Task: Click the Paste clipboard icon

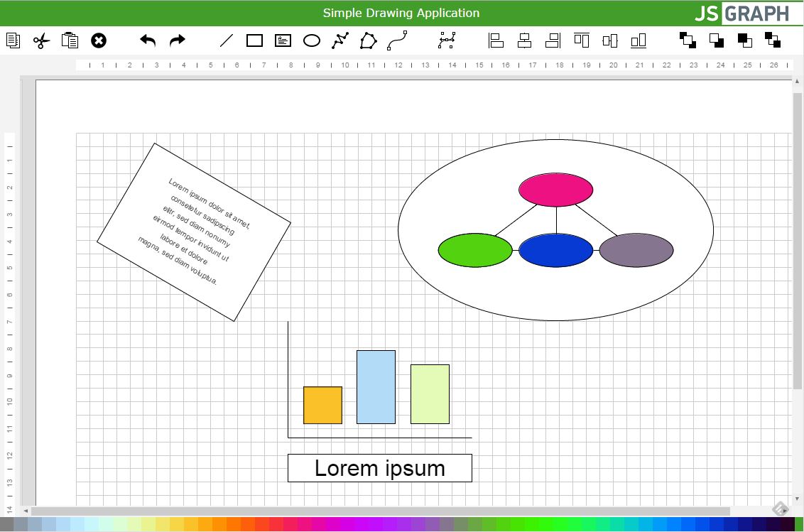Action: (x=70, y=40)
